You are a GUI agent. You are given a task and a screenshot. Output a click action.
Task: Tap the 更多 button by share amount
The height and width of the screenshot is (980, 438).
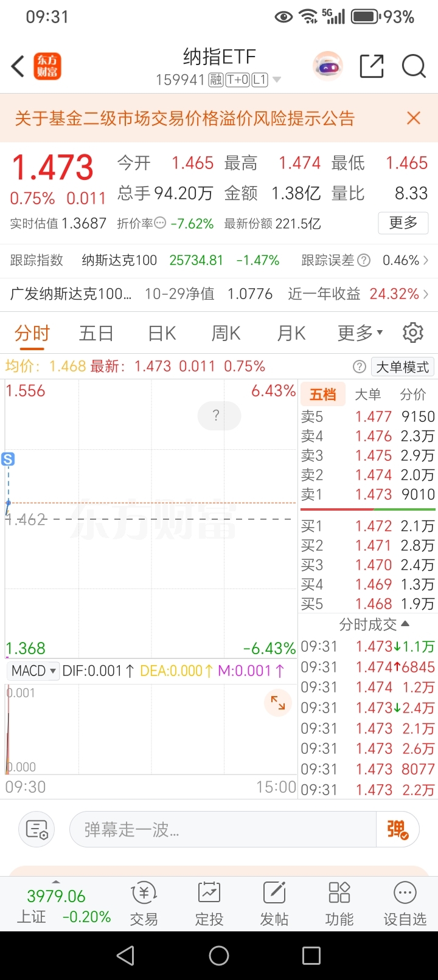pyautogui.click(x=403, y=223)
